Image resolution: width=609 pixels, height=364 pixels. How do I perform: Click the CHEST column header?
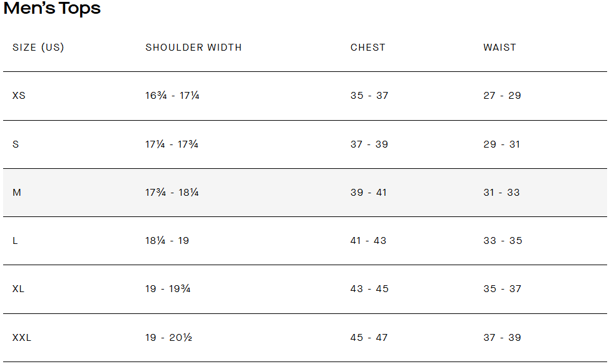coord(368,48)
